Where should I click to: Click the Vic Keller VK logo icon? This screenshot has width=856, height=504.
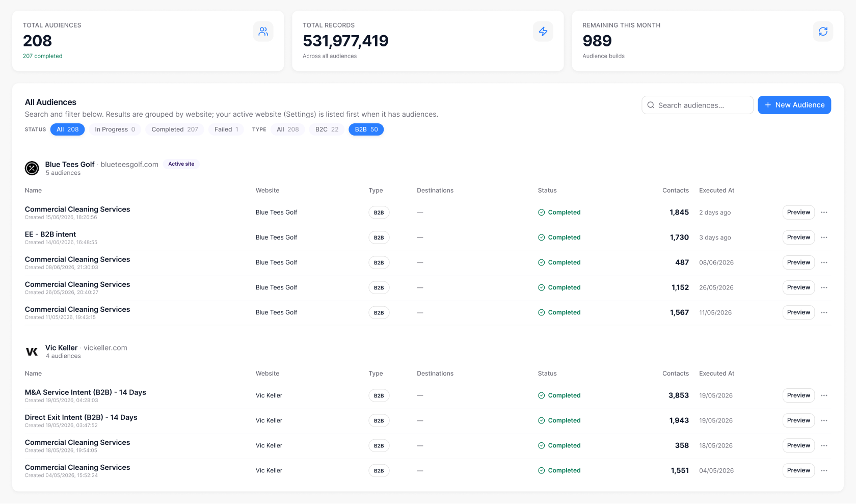(32, 352)
